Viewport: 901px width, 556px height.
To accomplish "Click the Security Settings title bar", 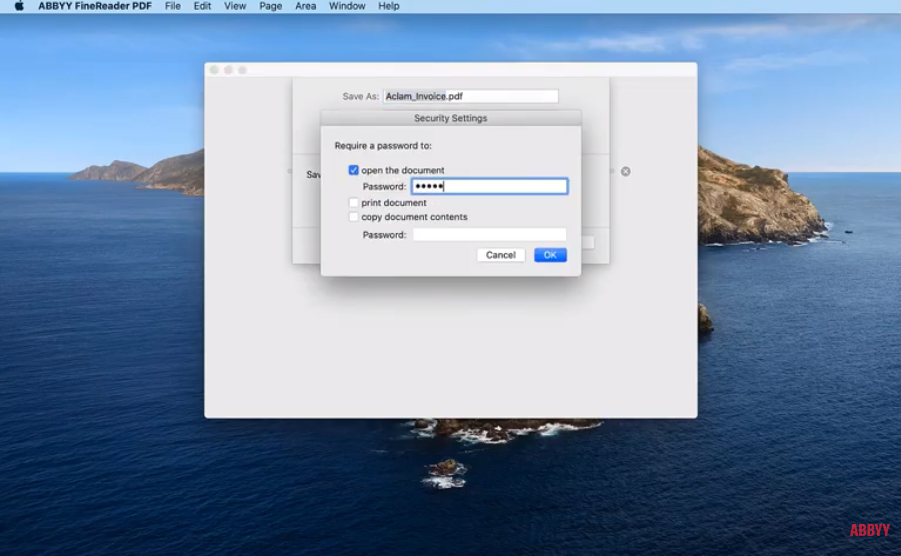I will click(x=450, y=118).
